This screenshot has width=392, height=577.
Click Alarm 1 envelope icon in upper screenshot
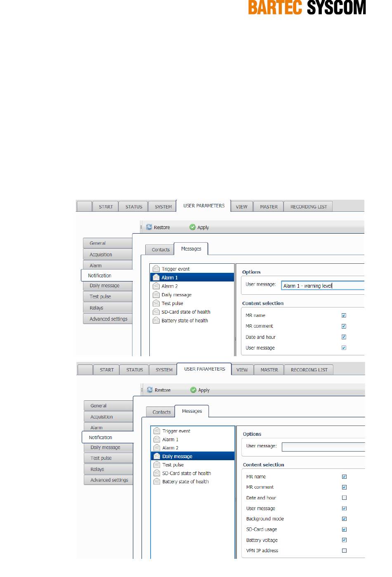click(x=156, y=277)
